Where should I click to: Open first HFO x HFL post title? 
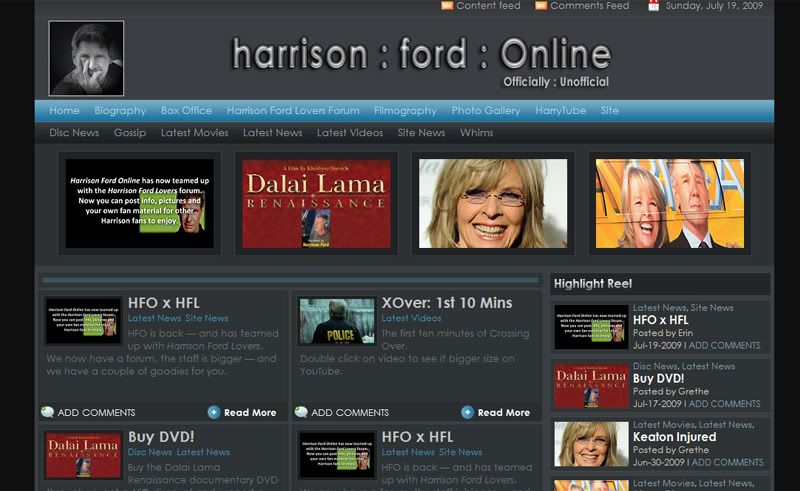pyautogui.click(x=163, y=303)
